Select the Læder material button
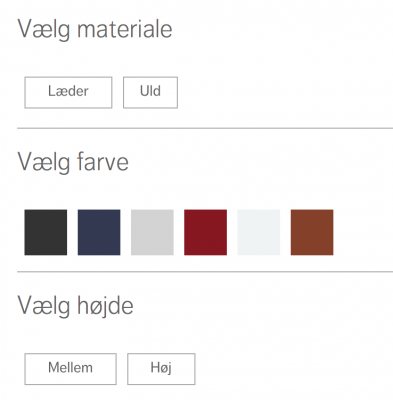This screenshot has width=393, height=400. pos(68,93)
